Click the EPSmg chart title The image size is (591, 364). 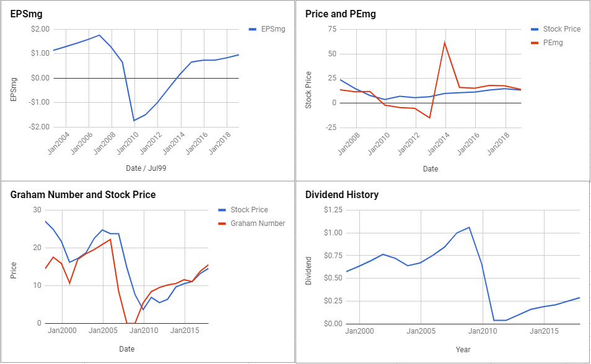pos(27,14)
